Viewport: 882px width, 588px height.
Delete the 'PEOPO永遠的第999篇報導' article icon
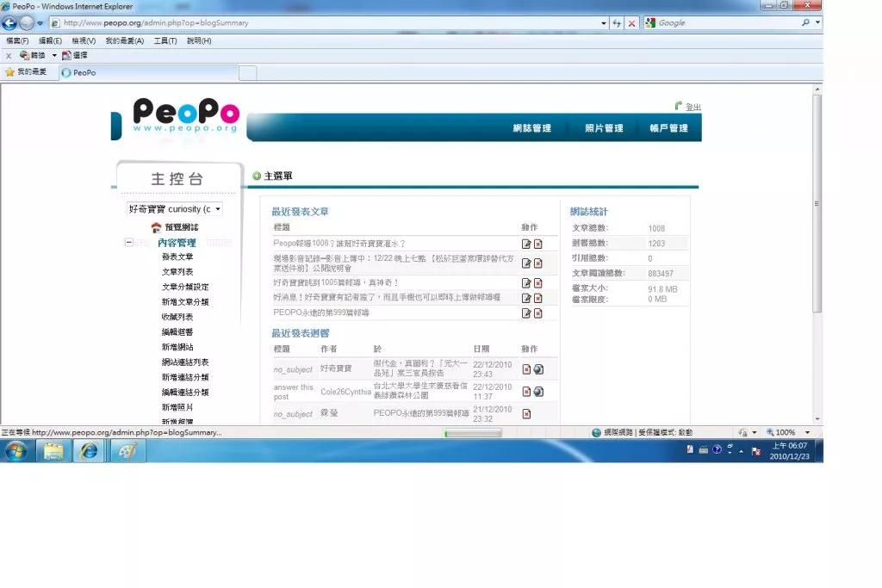point(538,313)
